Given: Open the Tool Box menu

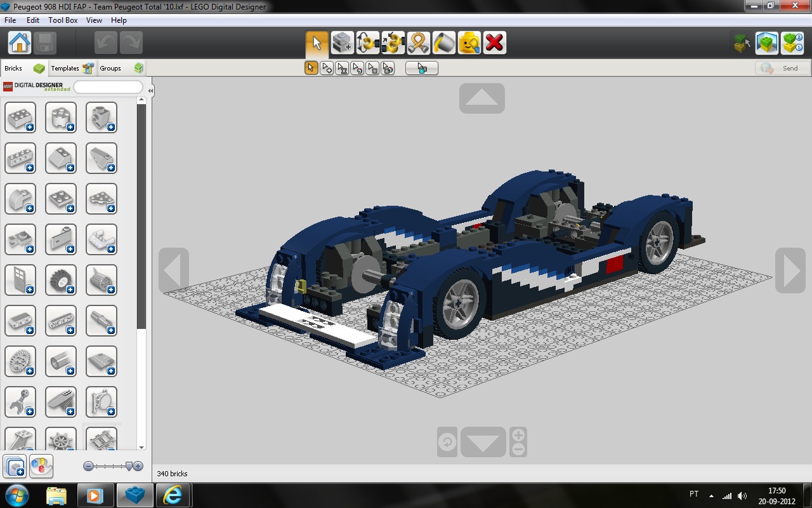Looking at the screenshot, I should pos(63,20).
